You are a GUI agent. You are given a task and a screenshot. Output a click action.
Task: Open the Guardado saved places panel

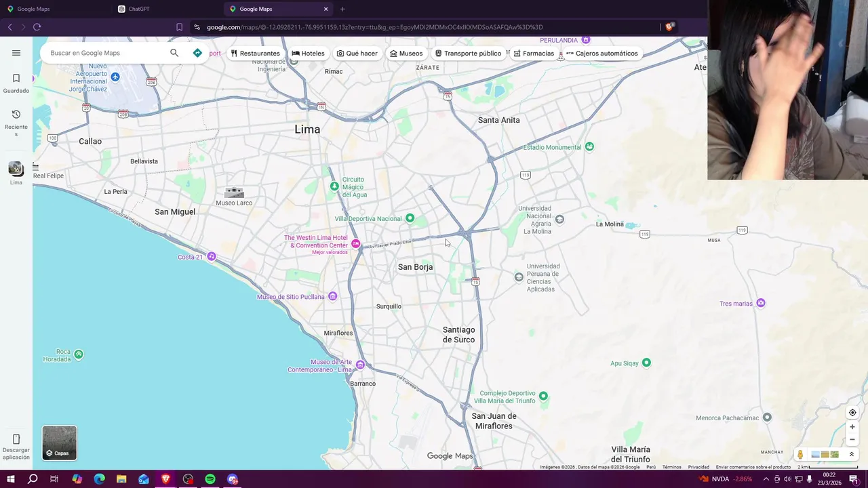click(16, 83)
